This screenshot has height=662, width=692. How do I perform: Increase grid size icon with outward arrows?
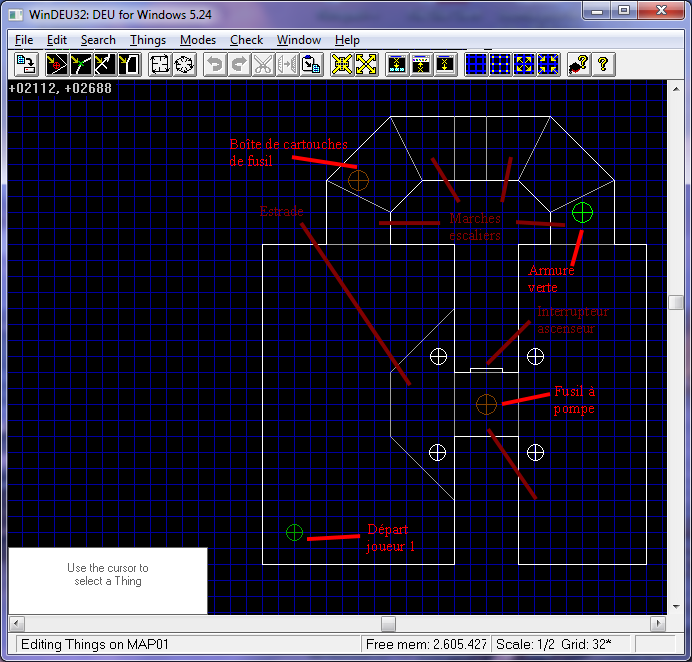[x=524, y=64]
